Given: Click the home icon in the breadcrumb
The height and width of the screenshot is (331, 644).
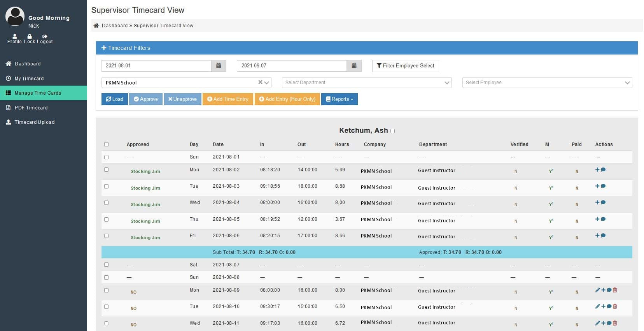Looking at the screenshot, I should 96,26.
